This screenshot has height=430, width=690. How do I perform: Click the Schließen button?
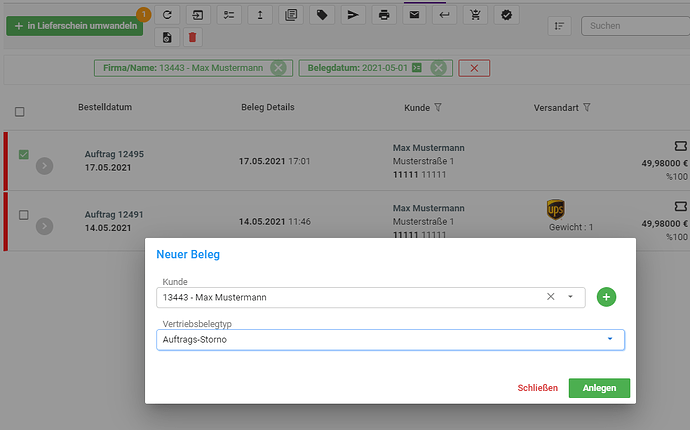[x=537, y=388]
